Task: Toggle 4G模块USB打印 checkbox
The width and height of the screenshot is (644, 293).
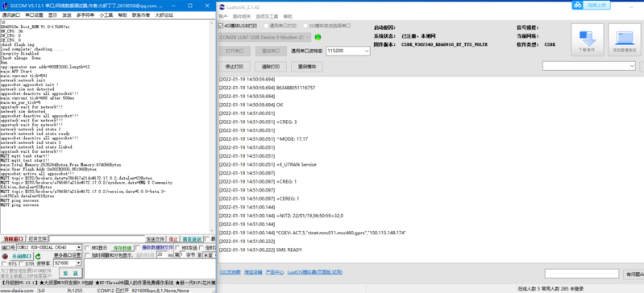Action: click(221, 26)
